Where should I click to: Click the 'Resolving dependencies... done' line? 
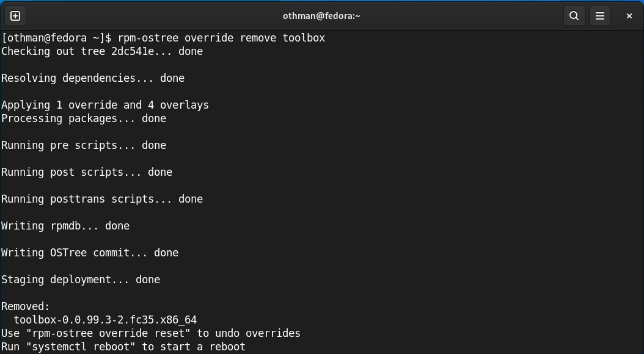pyautogui.click(x=93, y=78)
